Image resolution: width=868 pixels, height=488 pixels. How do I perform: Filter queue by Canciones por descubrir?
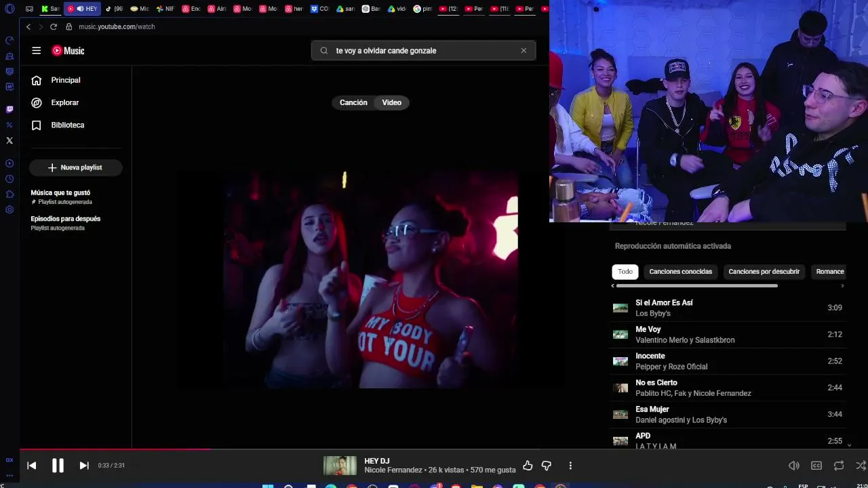[x=764, y=272]
